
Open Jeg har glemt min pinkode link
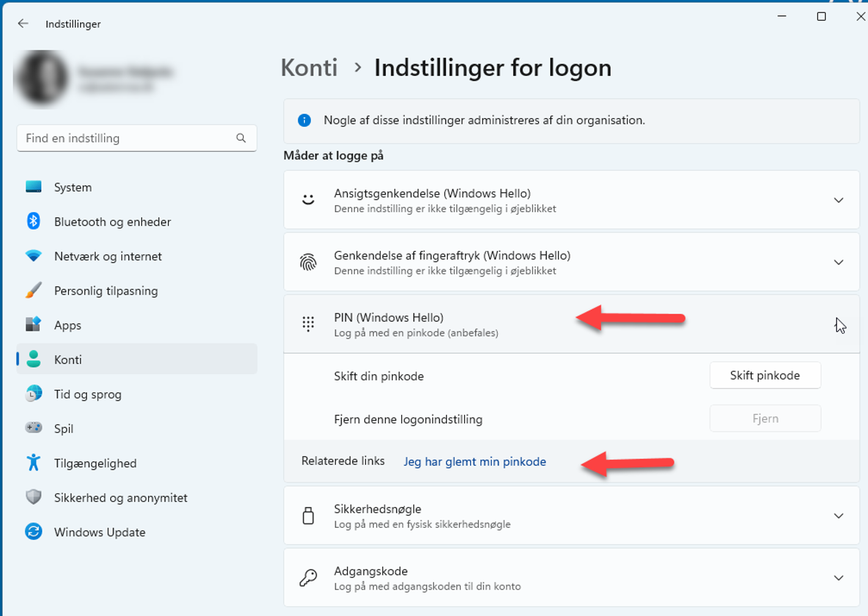[x=474, y=462]
